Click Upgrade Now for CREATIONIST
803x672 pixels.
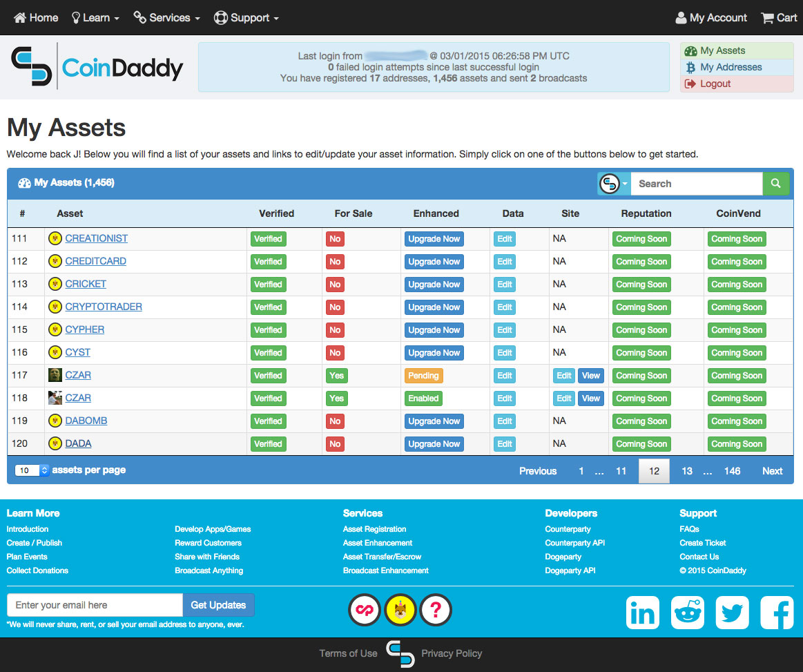click(x=434, y=239)
